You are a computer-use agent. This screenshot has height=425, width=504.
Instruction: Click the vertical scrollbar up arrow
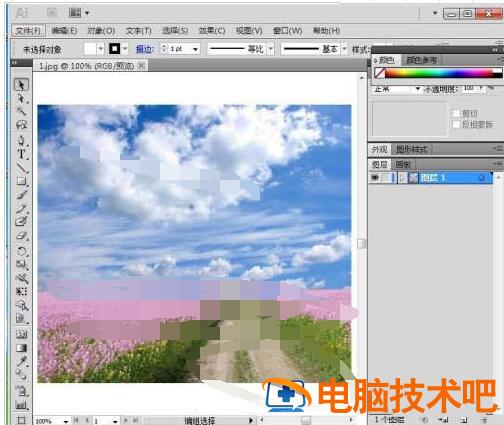coord(362,78)
